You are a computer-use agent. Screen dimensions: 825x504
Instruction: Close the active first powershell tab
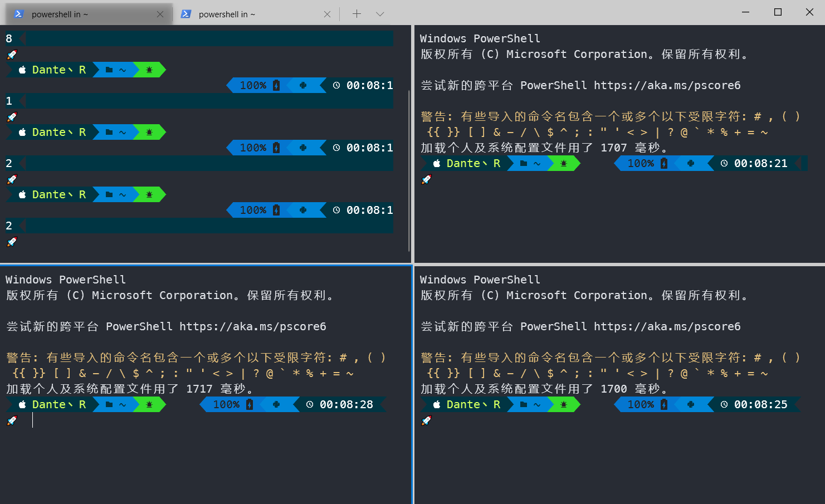click(160, 14)
